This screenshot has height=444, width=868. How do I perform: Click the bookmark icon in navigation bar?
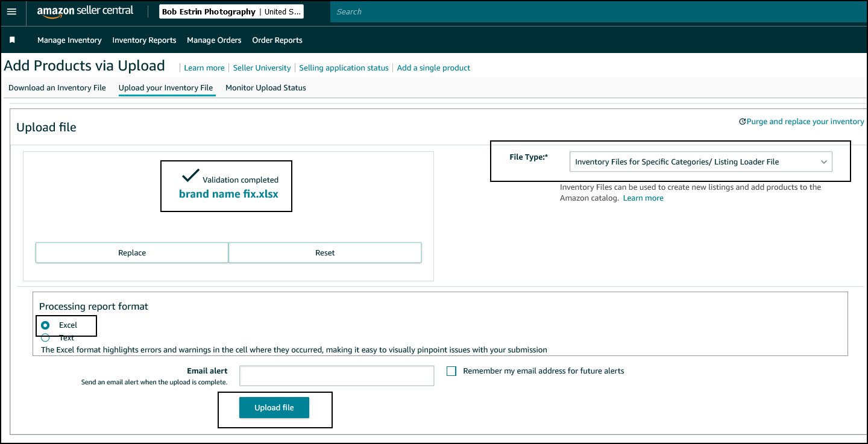click(x=12, y=40)
